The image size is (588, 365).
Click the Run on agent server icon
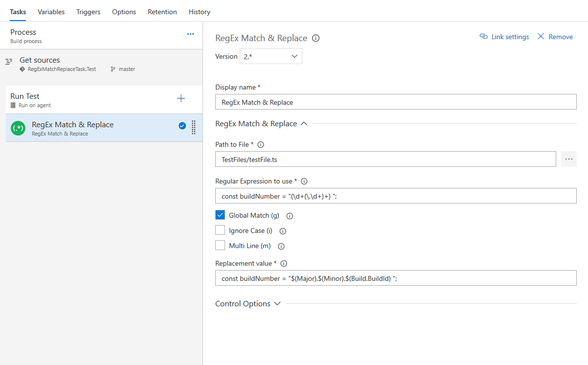(x=13, y=105)
